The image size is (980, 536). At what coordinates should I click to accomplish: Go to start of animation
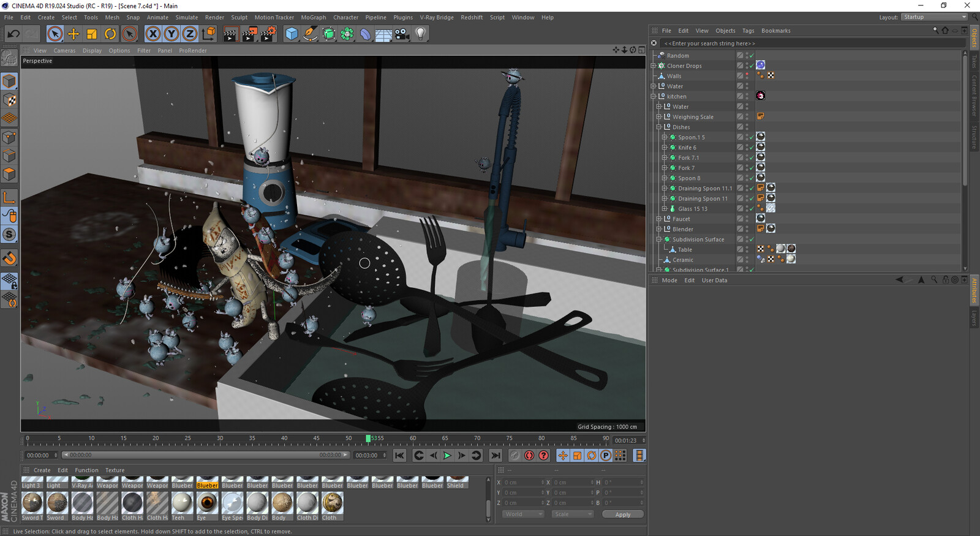click(x=399, y=455)
